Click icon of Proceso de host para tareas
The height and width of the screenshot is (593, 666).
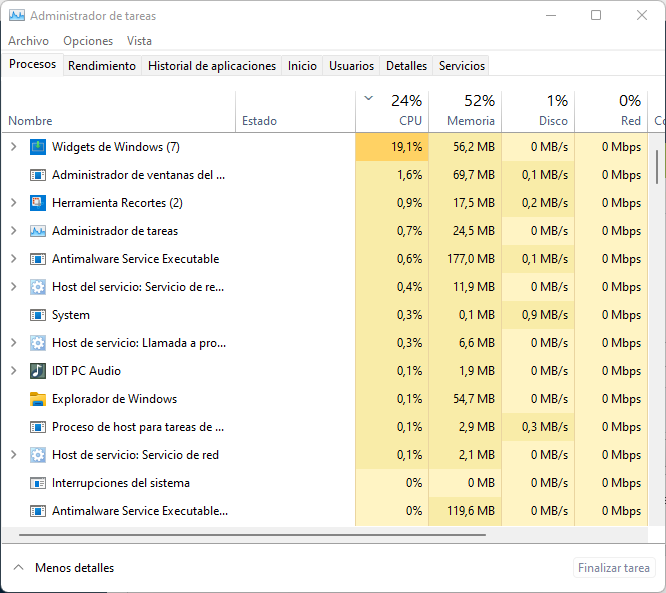tap(38, 427)
